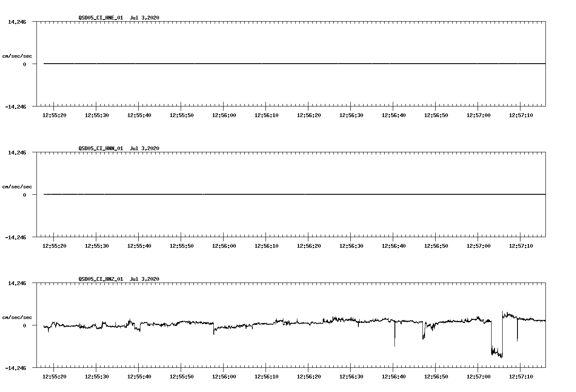Click 14.246 upper limit of HNN plot
This screenshot has height=392, width=576.
[17, 153]
